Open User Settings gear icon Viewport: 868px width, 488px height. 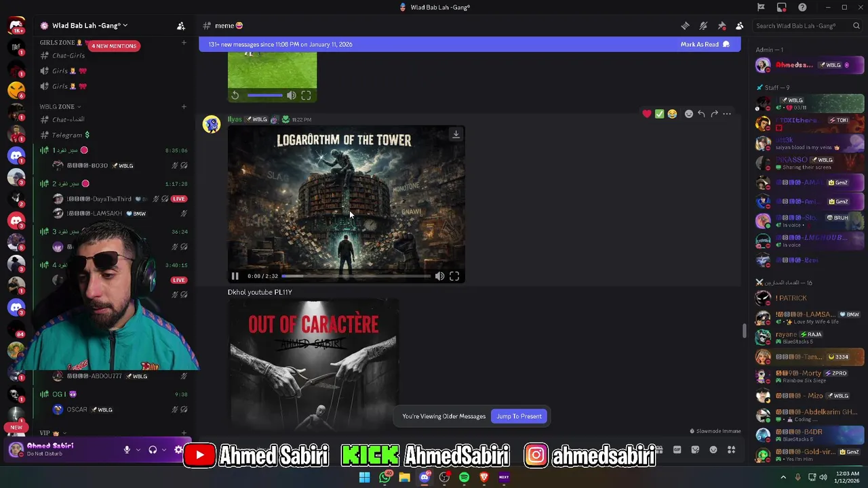click(x=179, y=449)
